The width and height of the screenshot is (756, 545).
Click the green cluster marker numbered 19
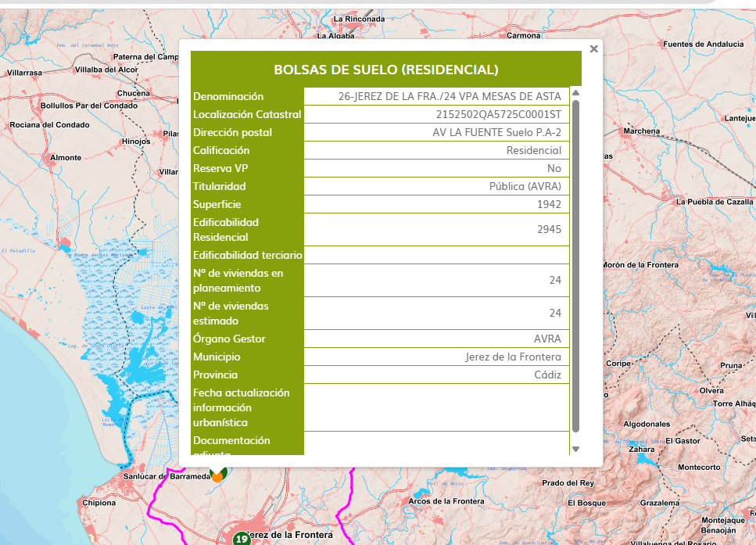pos(242,538)
